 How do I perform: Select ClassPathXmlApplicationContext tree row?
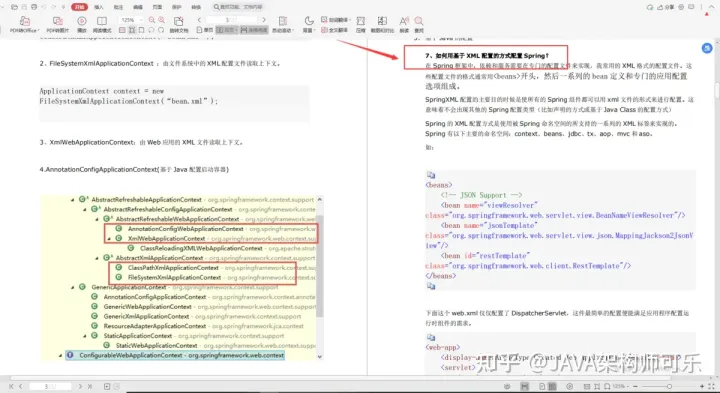point(215,268)
